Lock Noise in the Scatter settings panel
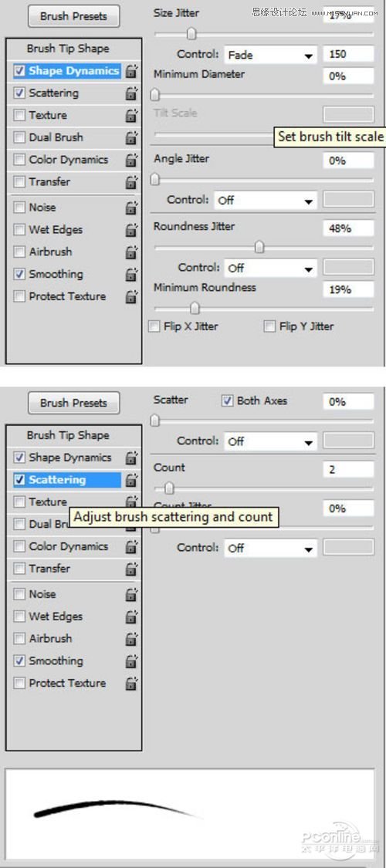Viewport: 386px width, 868px height. pyautogui.click(x=131, y=594)
